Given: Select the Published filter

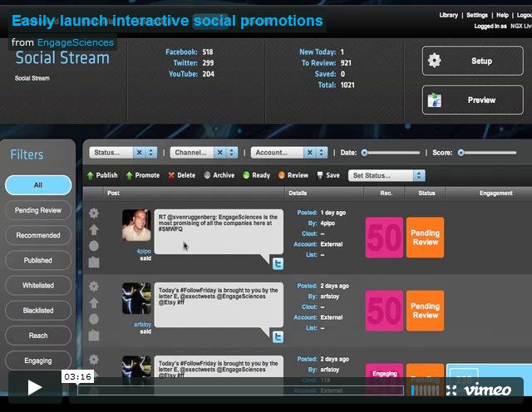Looking at the screenshot, I should [x=38, y=261].
